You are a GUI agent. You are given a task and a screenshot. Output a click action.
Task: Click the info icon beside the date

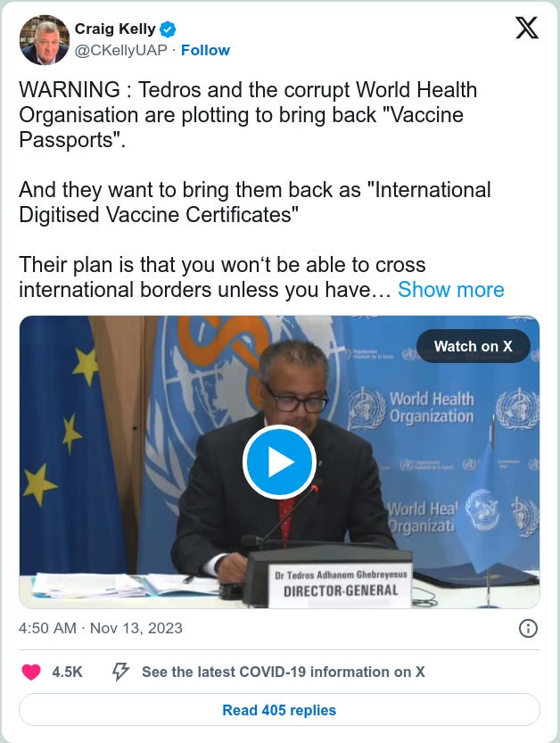click(528, 628)
